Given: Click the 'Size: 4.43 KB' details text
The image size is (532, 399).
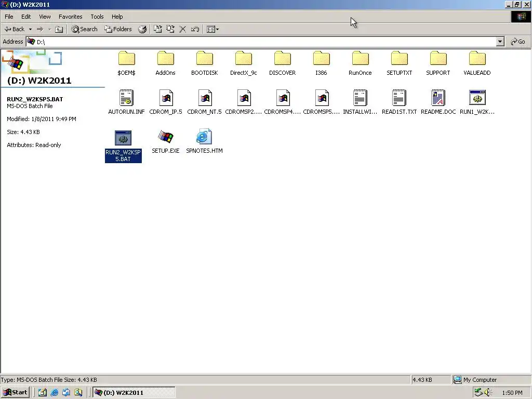Looking at the screenshot, I should [x=23, y=132].
